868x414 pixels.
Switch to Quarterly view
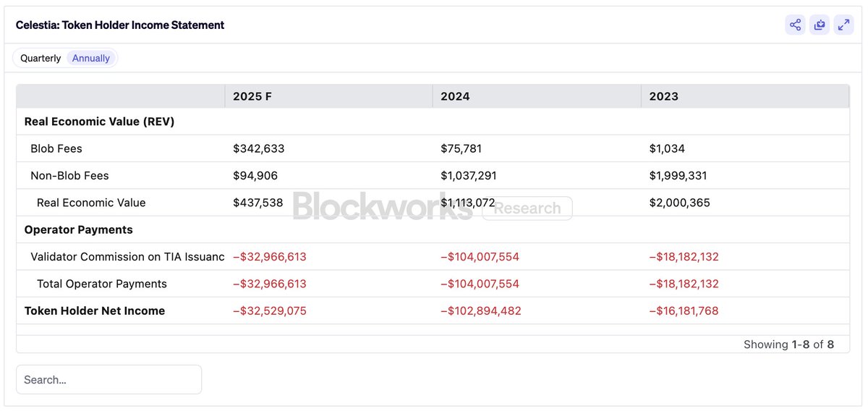(x=41, y=58)
